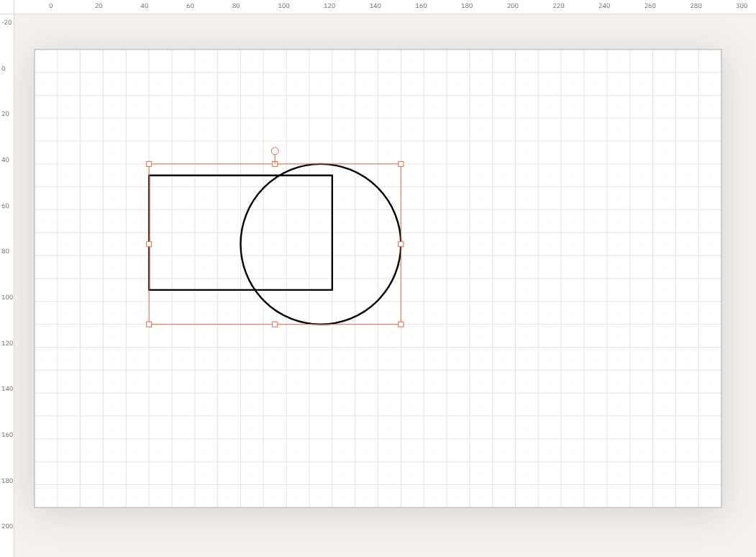
Task: Click the top-right corner selection handle
Action: pos(401,164)
